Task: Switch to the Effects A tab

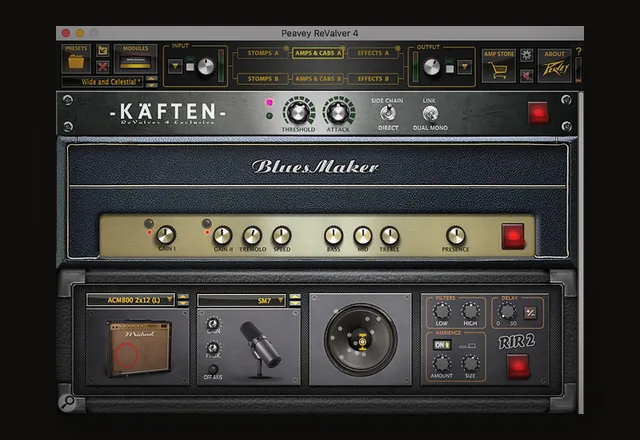Action: pos(373,53)
